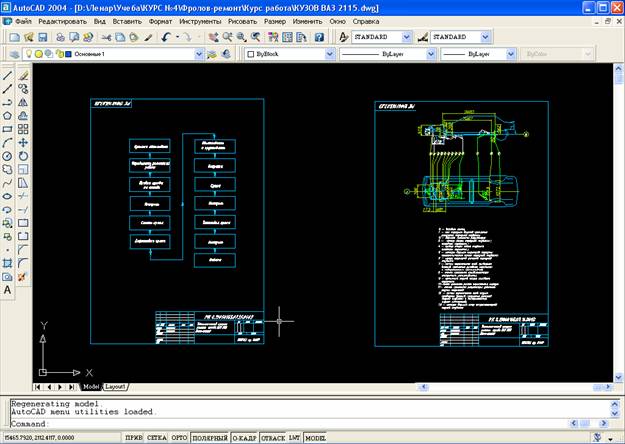The width and height of the screenshot is (625, 444).
Task: Select the Move tool
Action: [23, 142]
